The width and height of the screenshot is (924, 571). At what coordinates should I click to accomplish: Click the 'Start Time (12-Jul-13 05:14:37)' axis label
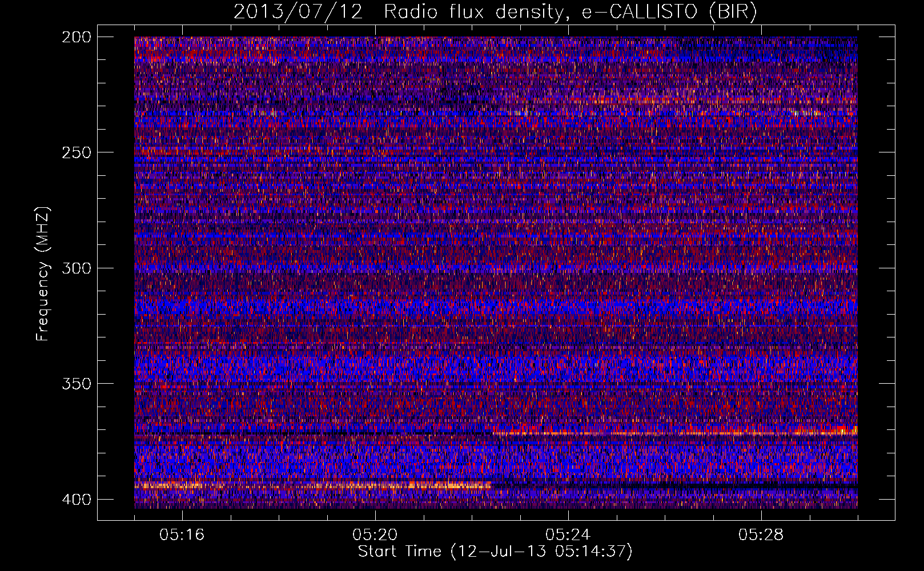click(495, 552)
